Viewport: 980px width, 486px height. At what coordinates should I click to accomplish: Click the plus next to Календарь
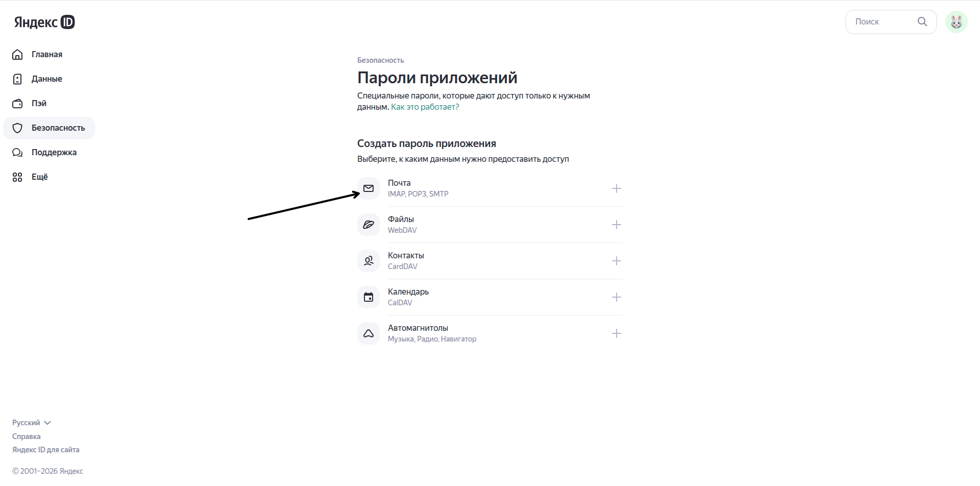tap(617, 297)
